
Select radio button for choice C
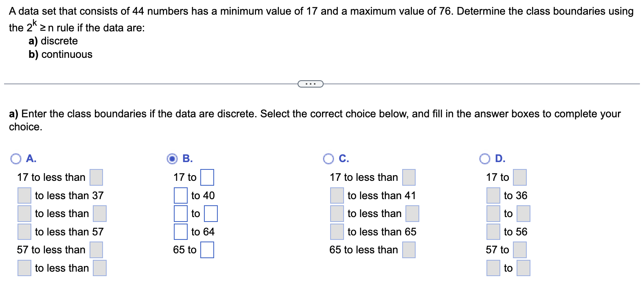[x=329, y=158]
